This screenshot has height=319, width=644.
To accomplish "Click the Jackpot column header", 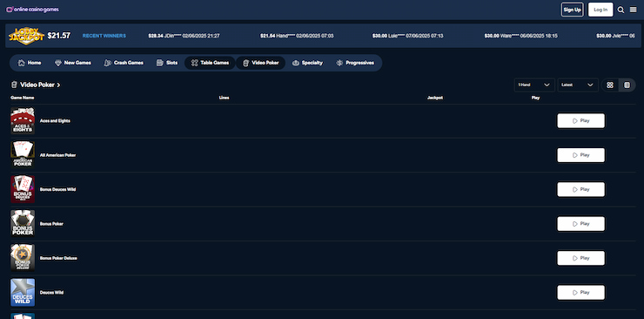I will click(435, 98).
